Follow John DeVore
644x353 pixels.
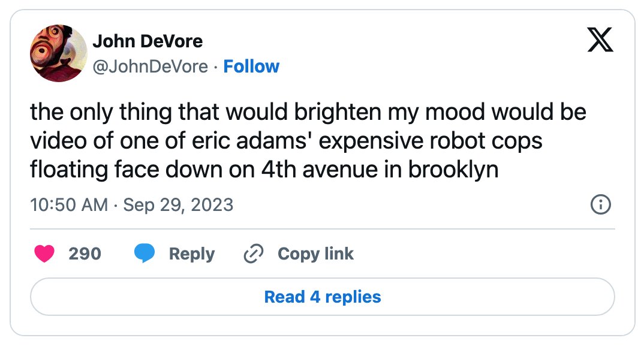(251, 67)
